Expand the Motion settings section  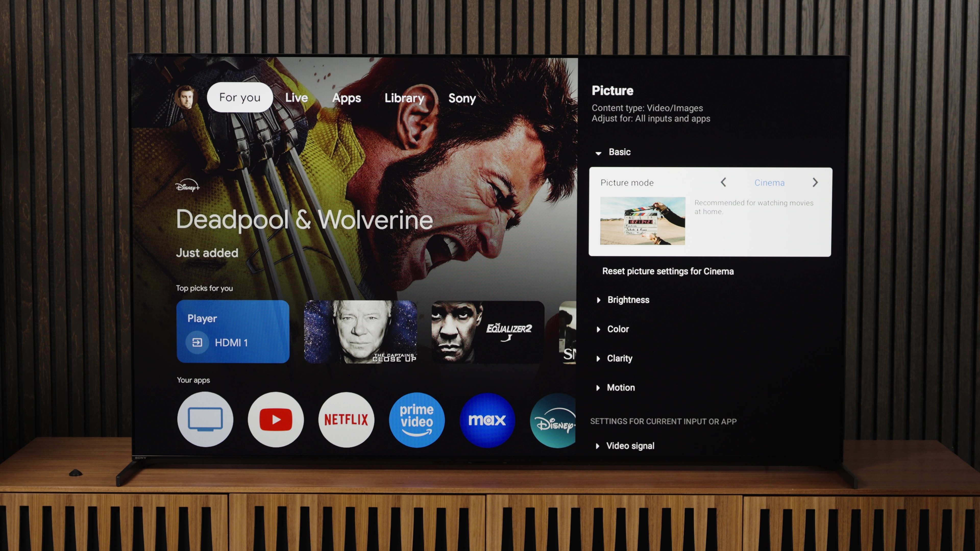(621, 387)
